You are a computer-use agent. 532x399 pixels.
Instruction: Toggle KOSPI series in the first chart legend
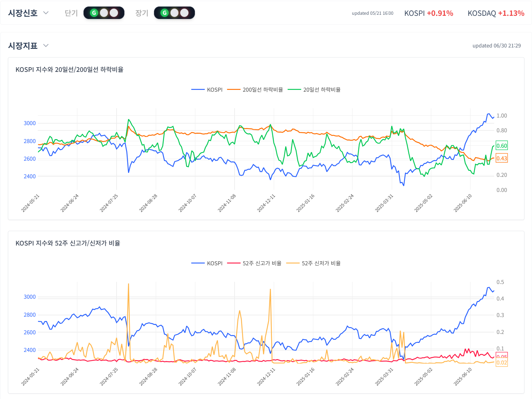click(207, 90)
